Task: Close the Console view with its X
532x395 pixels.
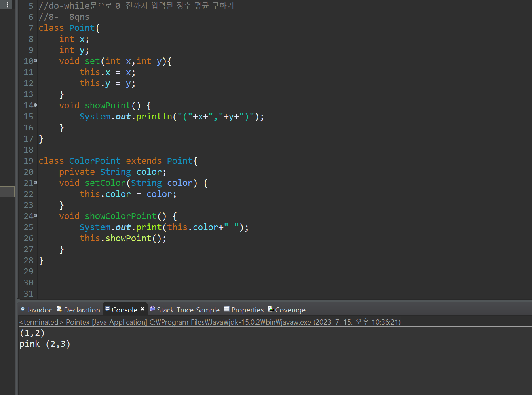Action: 142,309
